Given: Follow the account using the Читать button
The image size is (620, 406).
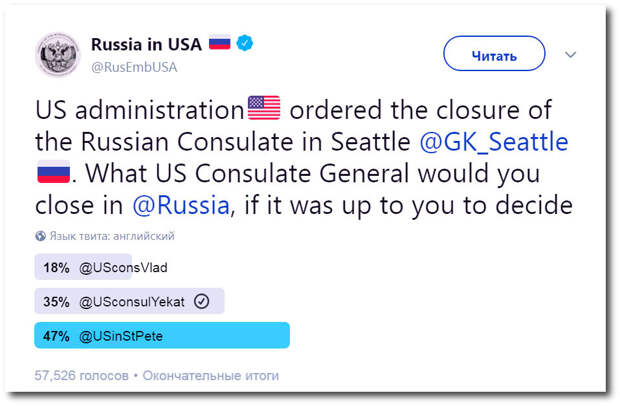Looking at the screenshot, I should [494, 54].
